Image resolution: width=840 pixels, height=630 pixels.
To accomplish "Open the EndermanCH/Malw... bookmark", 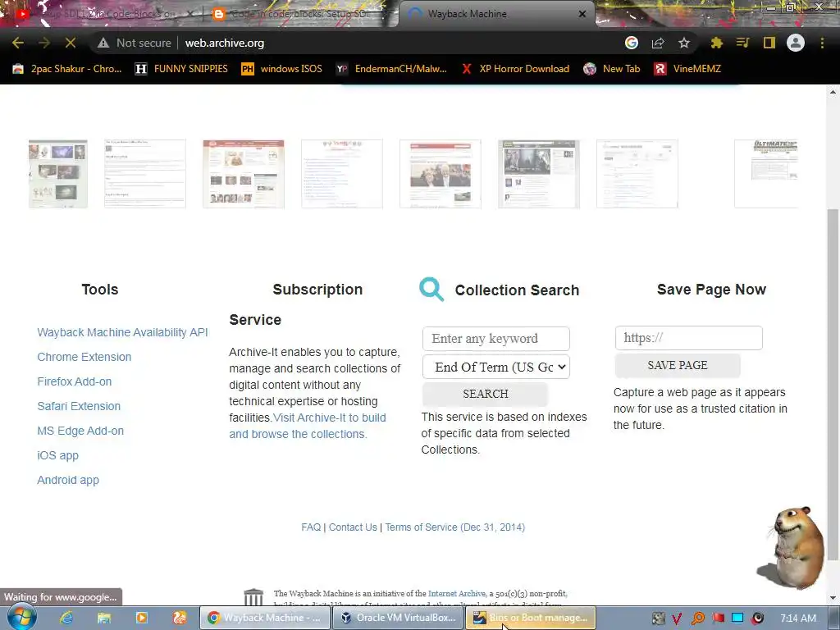I will tap(391, 69).
